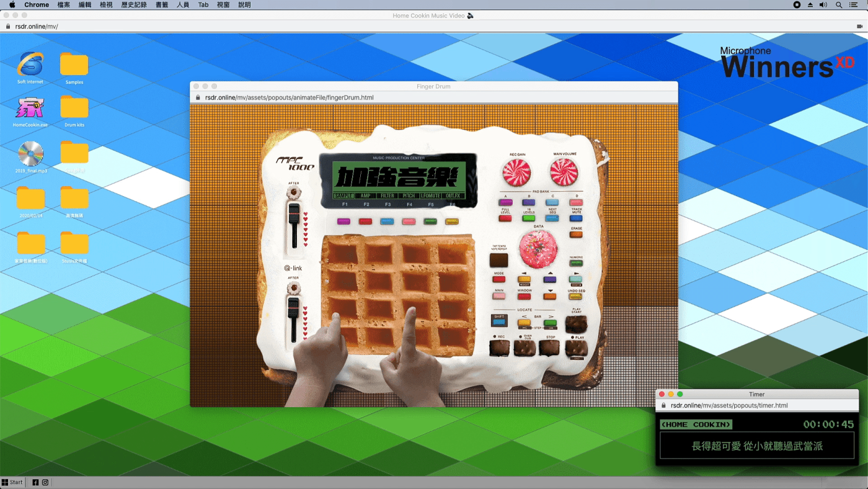The image size is (868, 489).
Task: Toggle the FULL LEVEL red button
Action: point(505,218)
